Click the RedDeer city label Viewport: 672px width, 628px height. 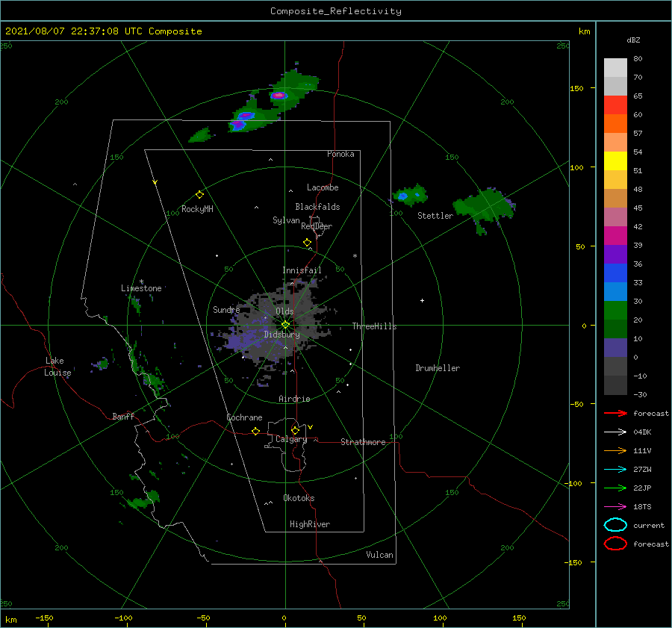click(317, 226)
